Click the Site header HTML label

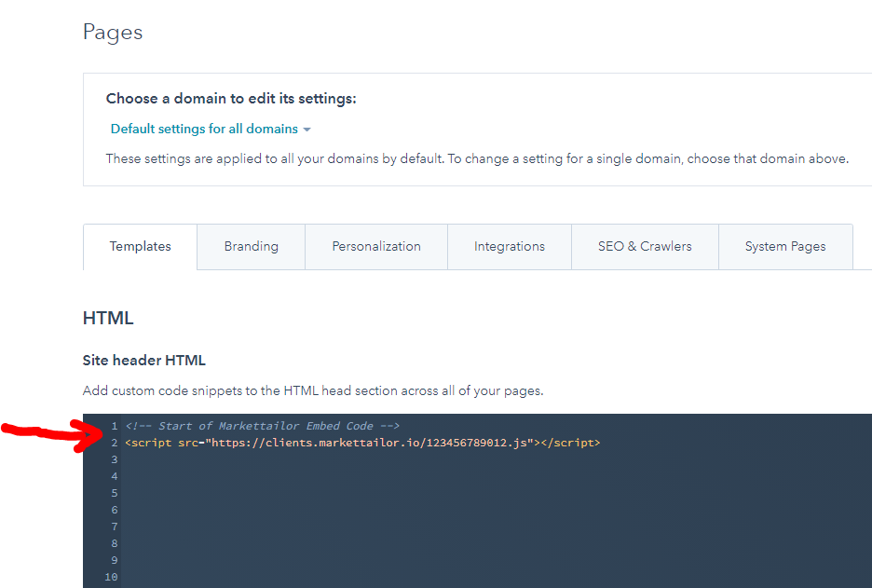(x=143, y=361)
